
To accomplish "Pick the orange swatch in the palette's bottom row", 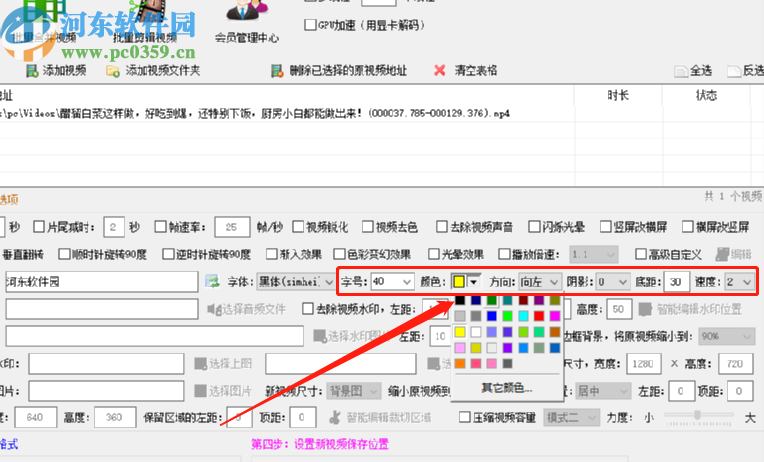I will point(460,364).
